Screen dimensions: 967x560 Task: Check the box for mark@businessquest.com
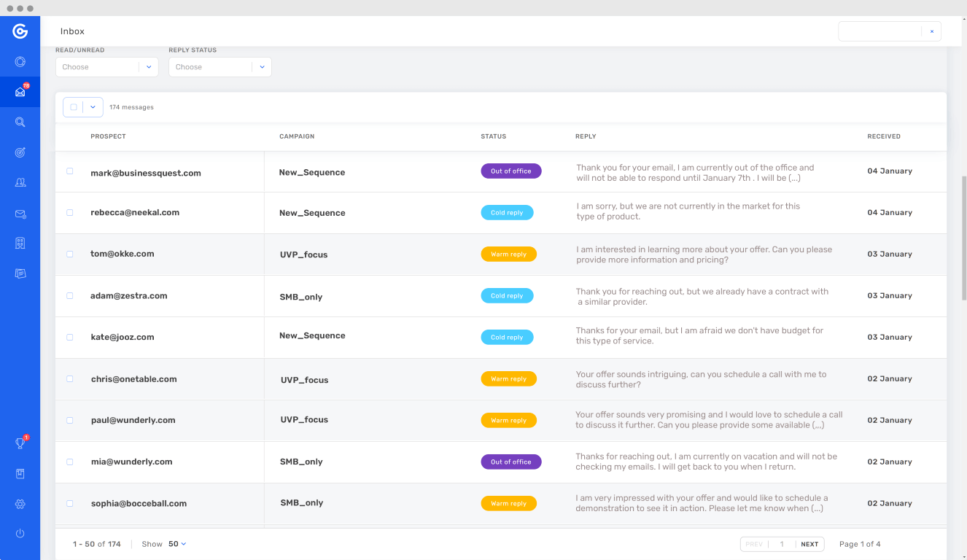click(x=70, y=171)
